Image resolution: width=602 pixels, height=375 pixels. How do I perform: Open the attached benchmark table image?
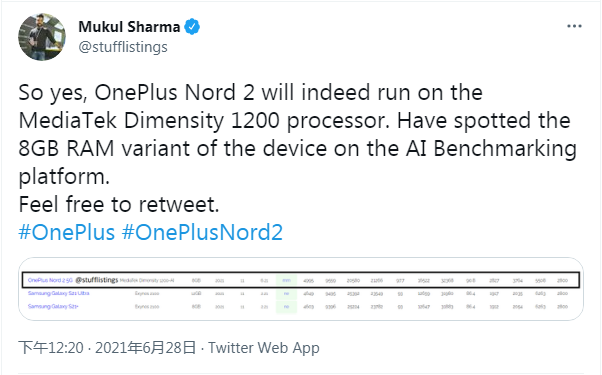click(x=301, y=289)
